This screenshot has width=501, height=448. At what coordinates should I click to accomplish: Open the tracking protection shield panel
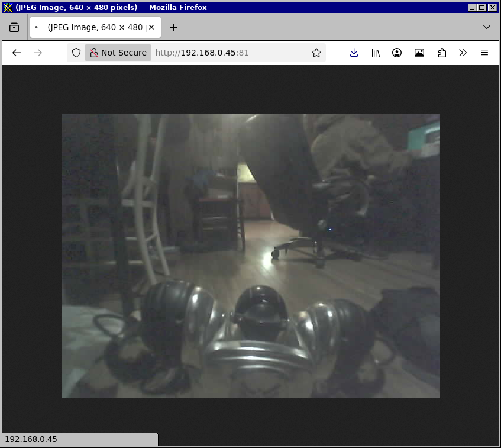76,53
